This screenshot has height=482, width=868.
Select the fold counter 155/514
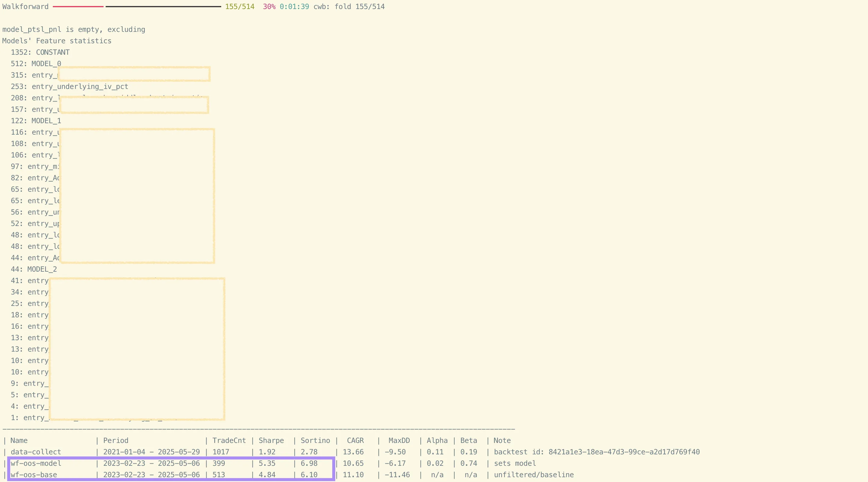pyautogui.click(x=239, y=6)
